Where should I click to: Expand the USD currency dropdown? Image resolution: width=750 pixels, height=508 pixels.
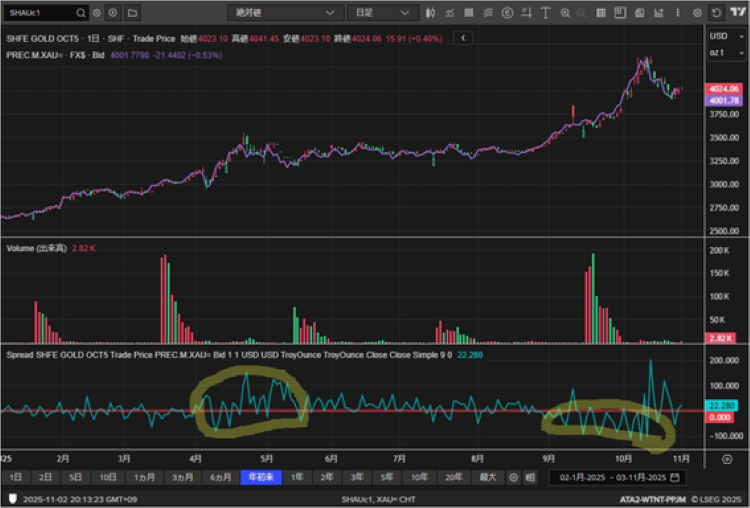point(718,37)
